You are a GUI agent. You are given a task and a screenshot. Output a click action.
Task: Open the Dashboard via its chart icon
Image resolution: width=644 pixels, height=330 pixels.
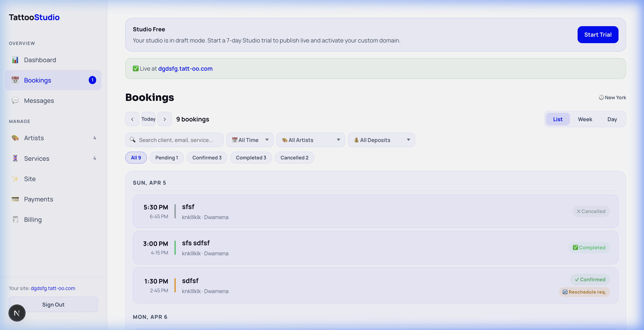pos(15,60)
